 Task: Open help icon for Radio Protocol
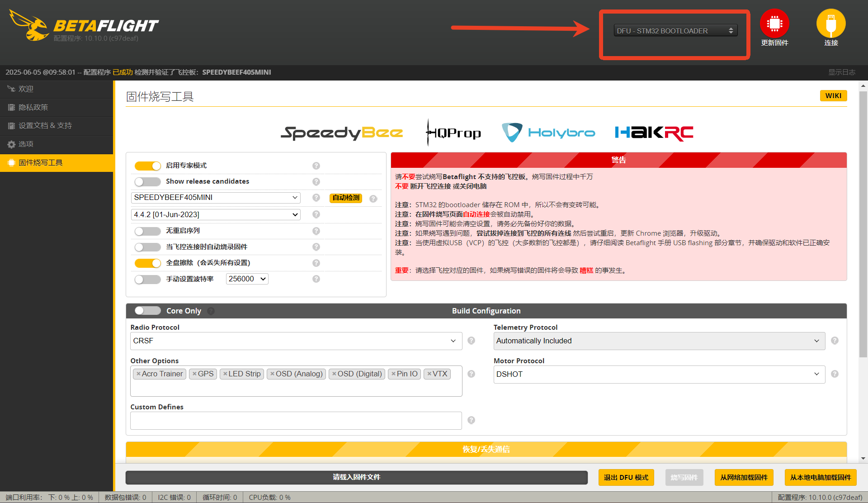(471, 341)
